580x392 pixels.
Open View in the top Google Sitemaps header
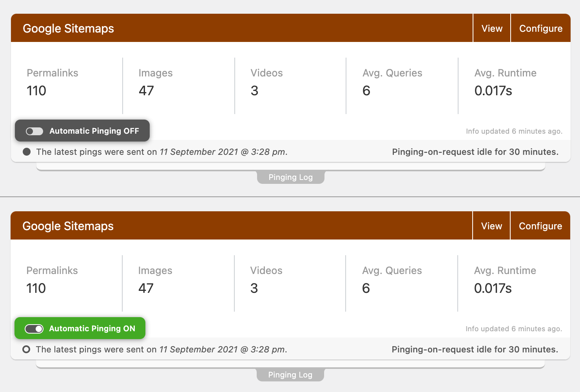pos(492,28)
